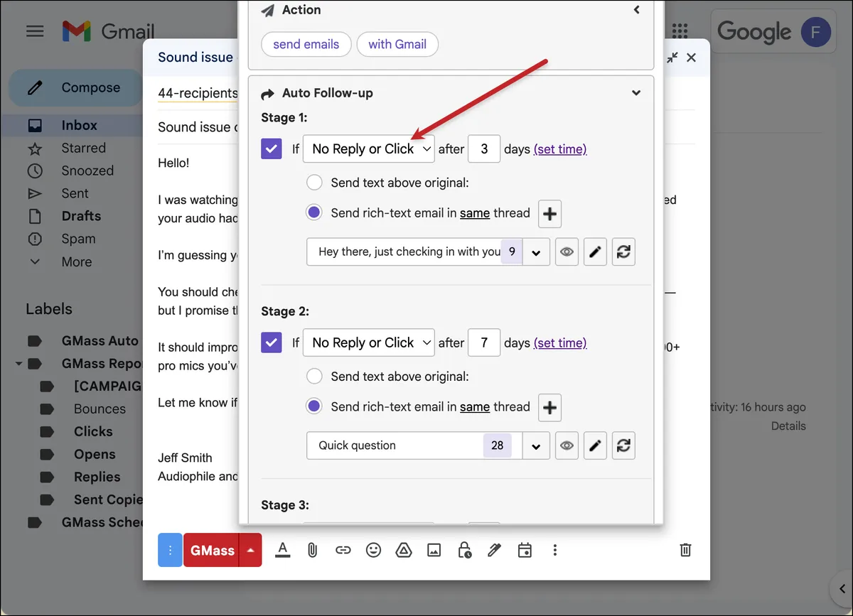The height and width of the screenshot is (616, 853).
Task: Open the Replies label
Action: click(97, 477)
